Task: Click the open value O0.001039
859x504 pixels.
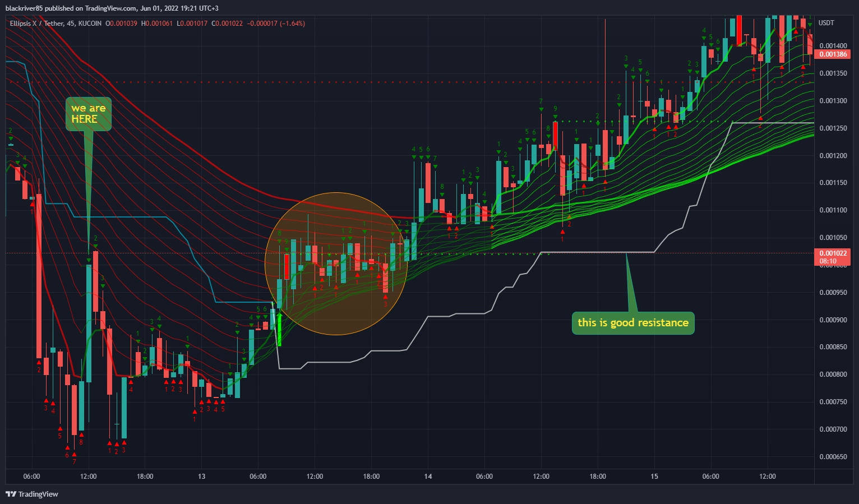Action: 121,24
